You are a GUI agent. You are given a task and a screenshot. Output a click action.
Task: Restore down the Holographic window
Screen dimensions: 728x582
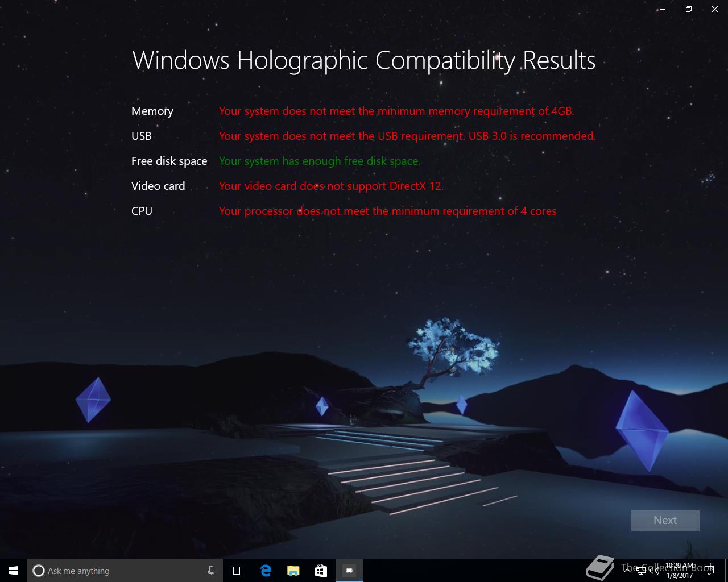689,9
